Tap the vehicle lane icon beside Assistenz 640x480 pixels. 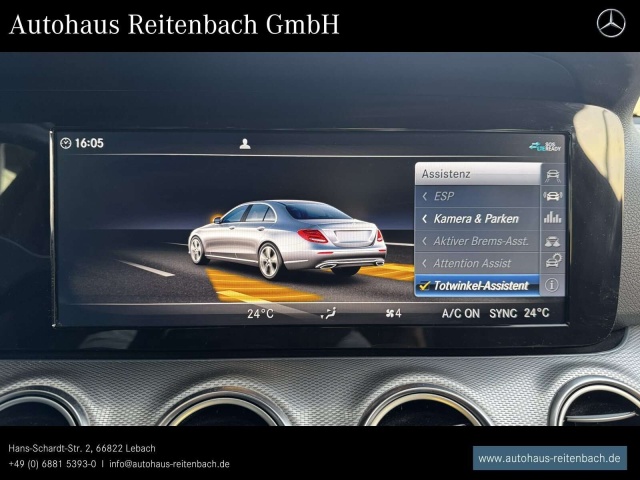click(x=552, y=174)
